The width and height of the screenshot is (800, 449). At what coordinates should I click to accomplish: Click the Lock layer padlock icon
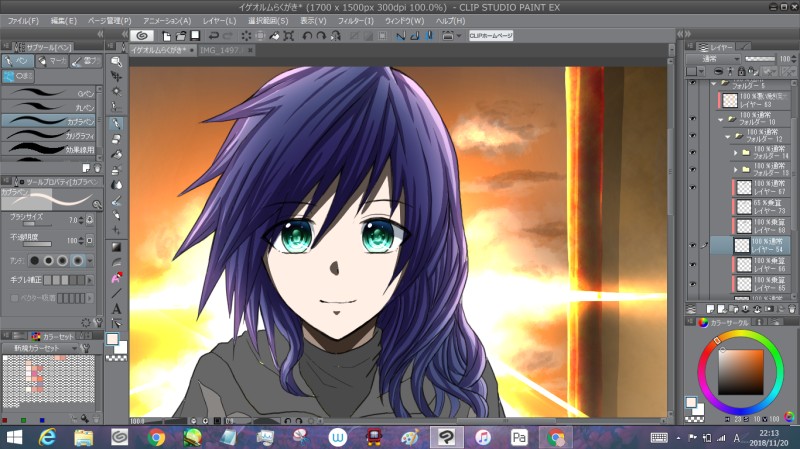click(741, 71)
